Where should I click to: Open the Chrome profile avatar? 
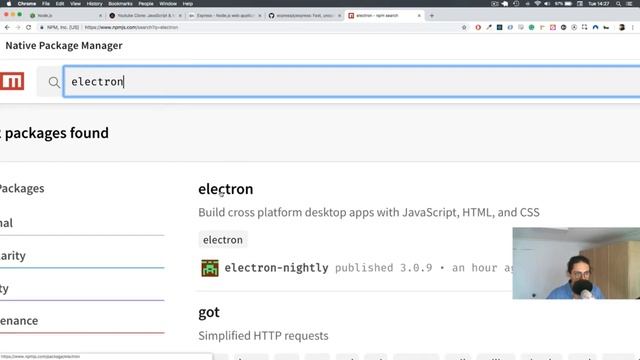pos(622,27)
